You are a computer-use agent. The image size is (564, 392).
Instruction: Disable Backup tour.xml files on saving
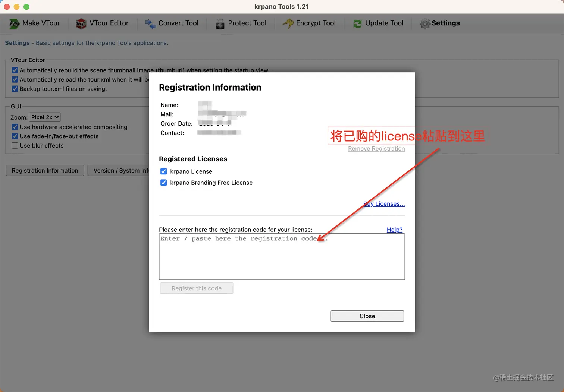[15, 89]
